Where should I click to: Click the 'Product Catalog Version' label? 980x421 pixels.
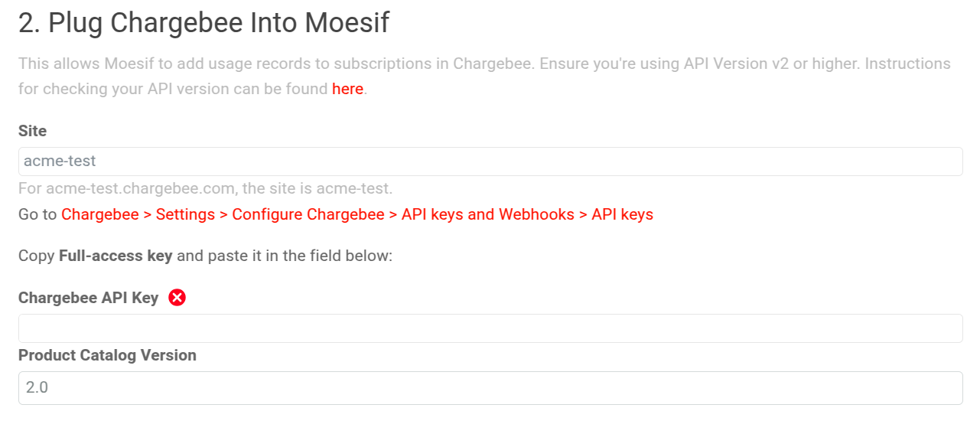107,355
